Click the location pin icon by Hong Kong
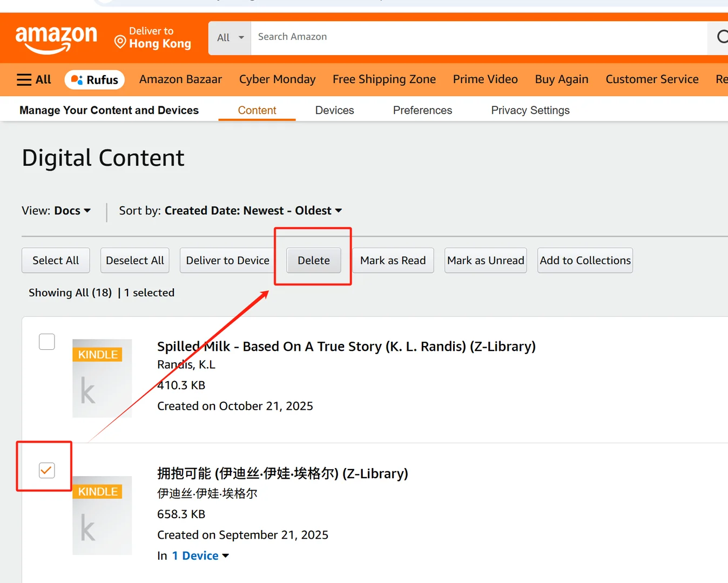This screenshot has height=583, width=728. [120, 42]
